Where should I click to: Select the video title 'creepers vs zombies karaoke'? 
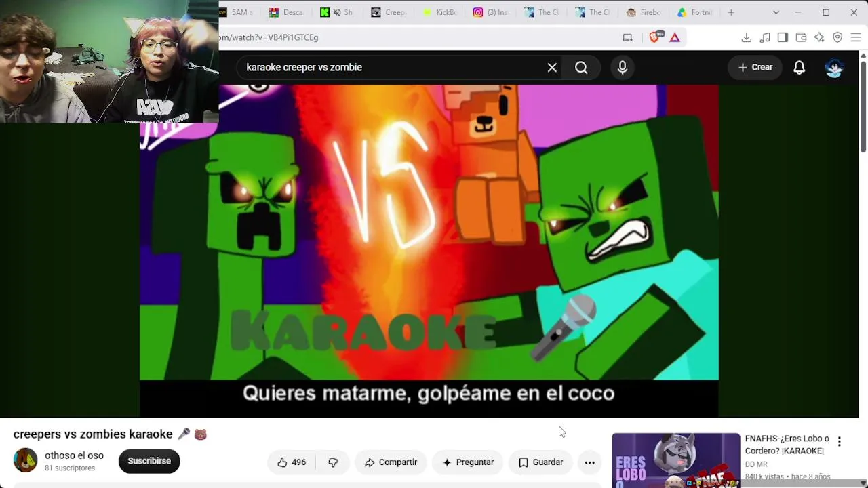click(93, 434)
